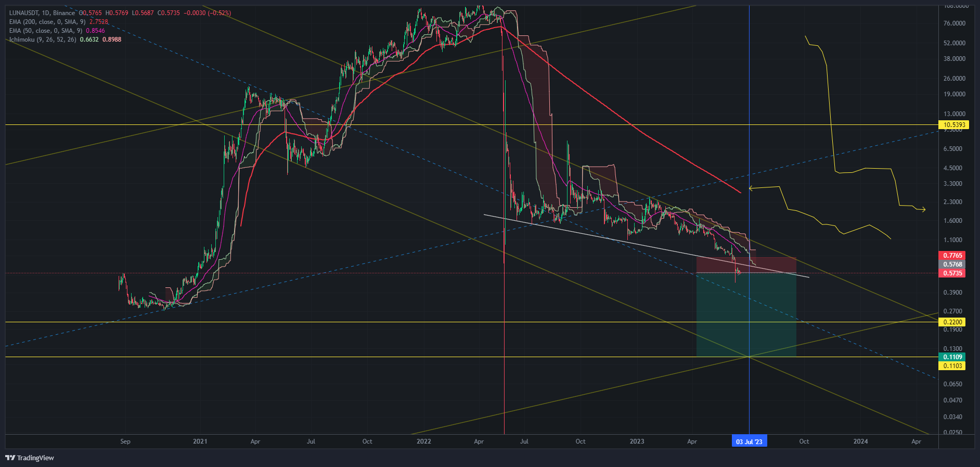The image size is (980, 467).
Task: Click the 0.0650 price scale label
Action: point(952,384)
